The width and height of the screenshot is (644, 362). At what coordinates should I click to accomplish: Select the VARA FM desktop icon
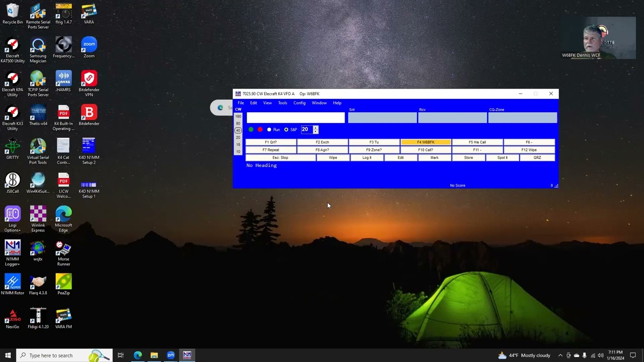click(x=63, y=318)
